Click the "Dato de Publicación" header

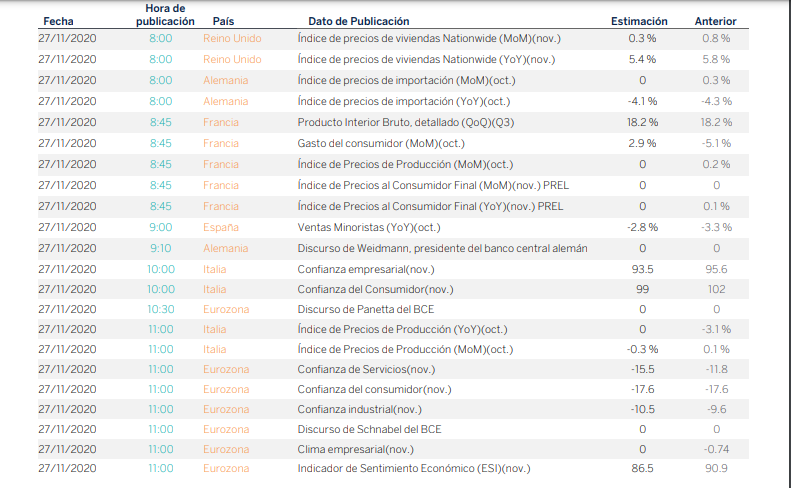[358, 21]
